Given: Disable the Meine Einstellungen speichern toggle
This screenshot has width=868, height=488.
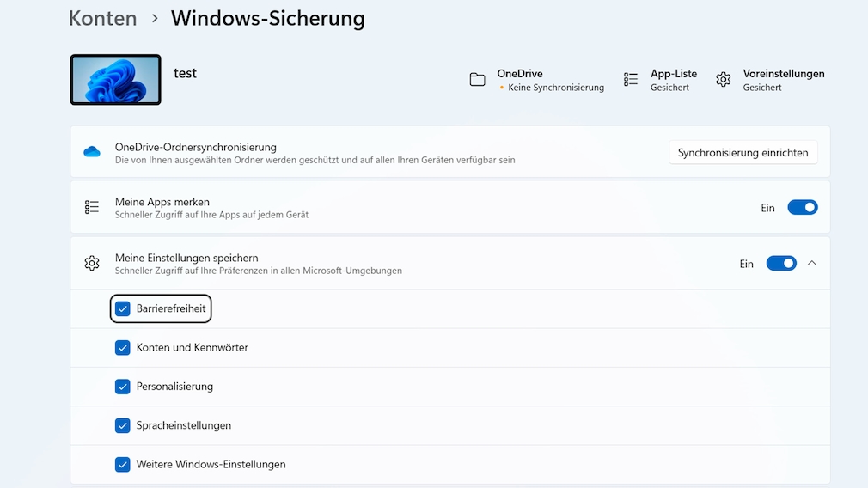Looking at the screenshot, I should pos(780,264).
